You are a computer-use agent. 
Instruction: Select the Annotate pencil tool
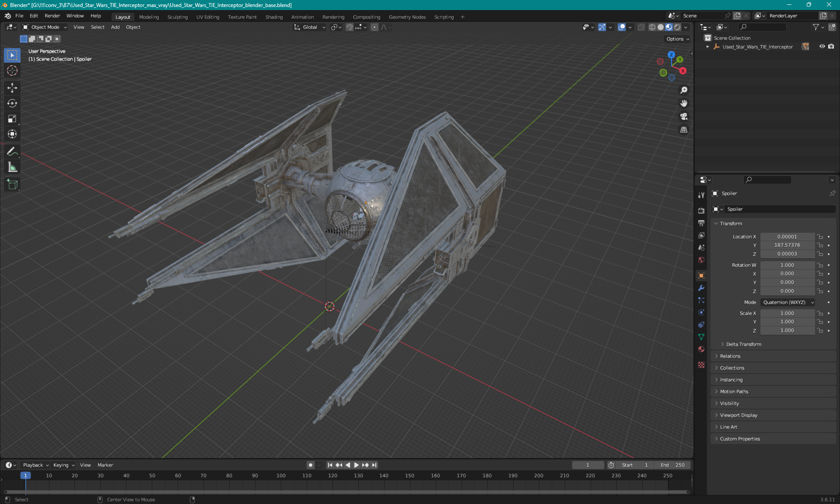point(12,151)
